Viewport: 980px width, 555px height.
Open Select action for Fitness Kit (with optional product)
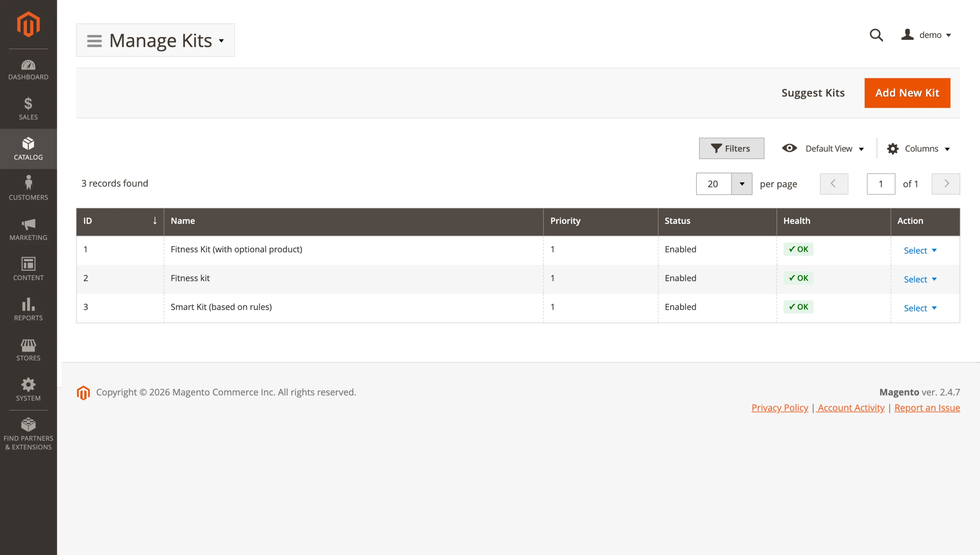pos(920,250)
